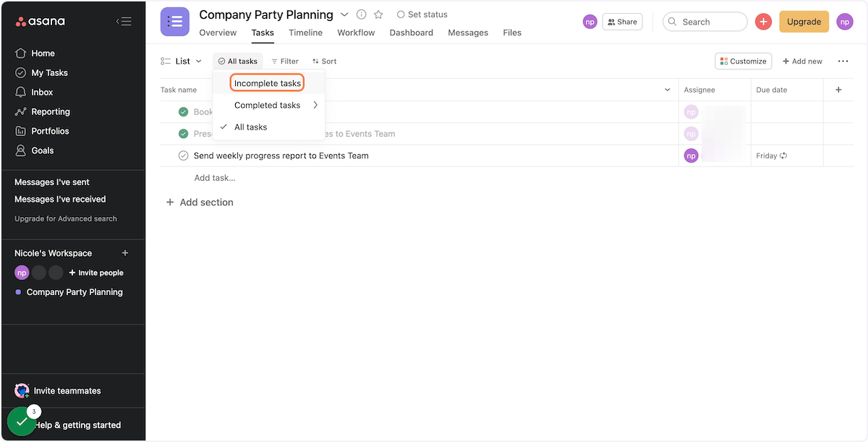Select Incomplete tasks from the menu
Viewport: 868px width, 442px height.
tap(268, 83)
